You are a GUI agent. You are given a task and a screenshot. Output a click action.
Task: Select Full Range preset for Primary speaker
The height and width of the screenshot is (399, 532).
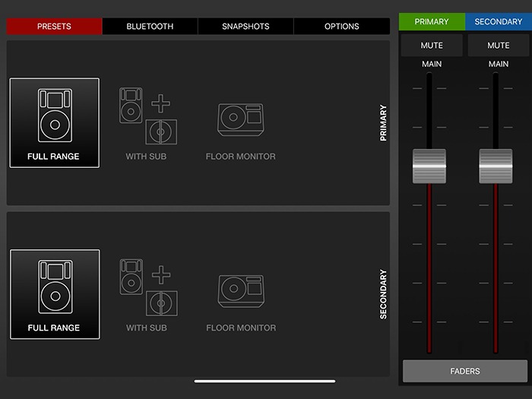coord(54,123)
